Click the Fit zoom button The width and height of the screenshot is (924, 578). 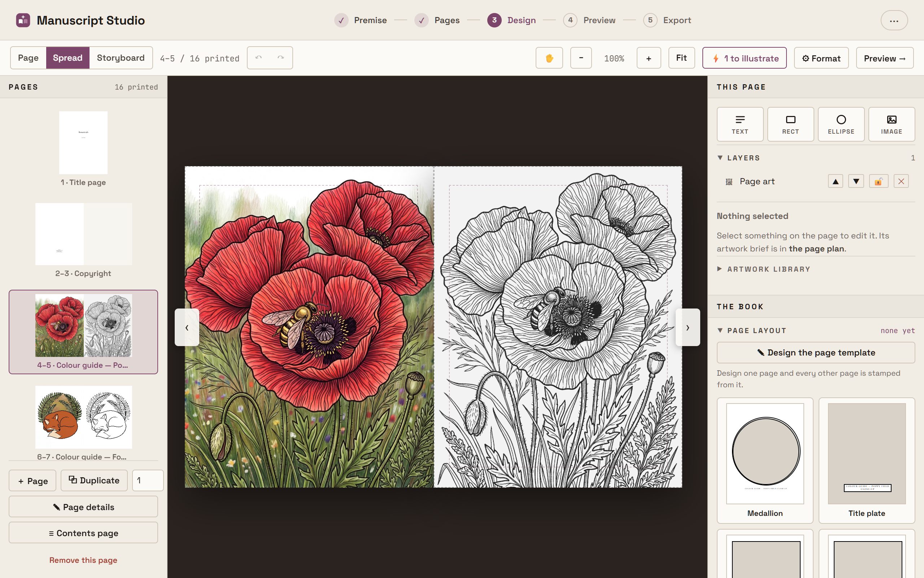click(681, 58)
